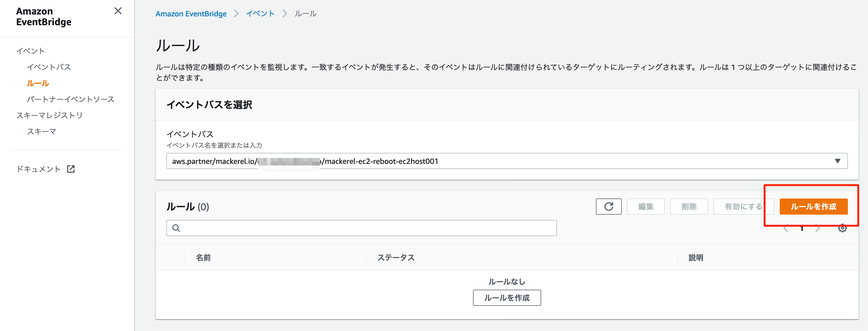Open the イベントバス name dropdown

pyautogui.click(x=837, y=161)
